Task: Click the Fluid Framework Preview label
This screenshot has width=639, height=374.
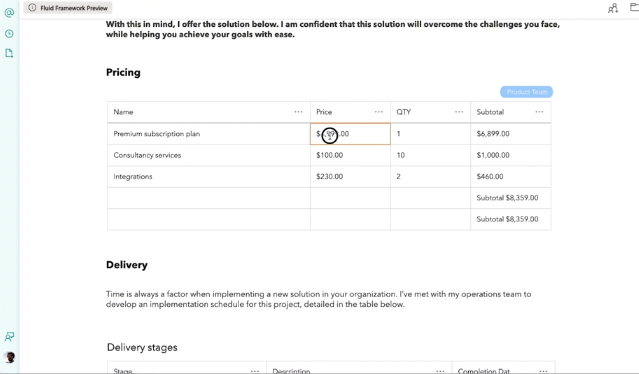Action: point(74,8)
